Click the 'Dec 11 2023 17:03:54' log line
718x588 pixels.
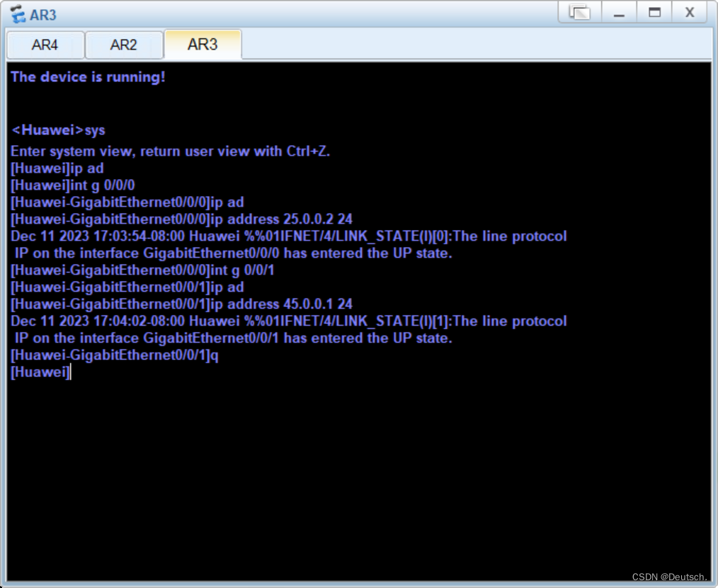point(288,236)
